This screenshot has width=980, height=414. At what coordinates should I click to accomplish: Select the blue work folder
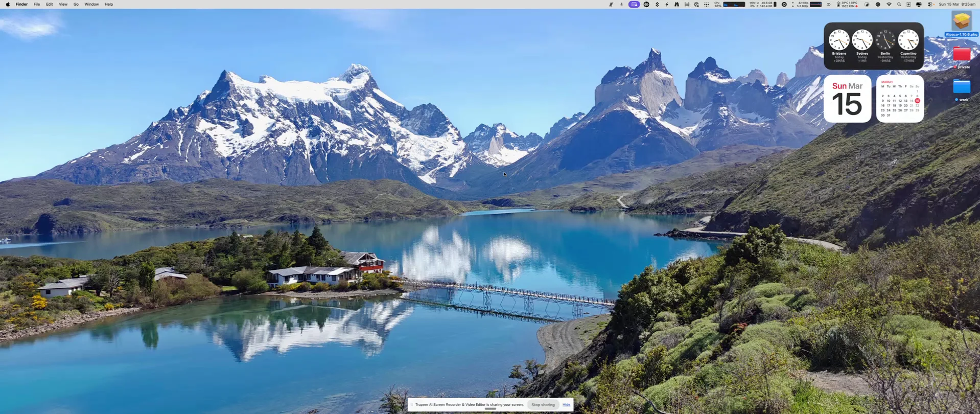961,87
